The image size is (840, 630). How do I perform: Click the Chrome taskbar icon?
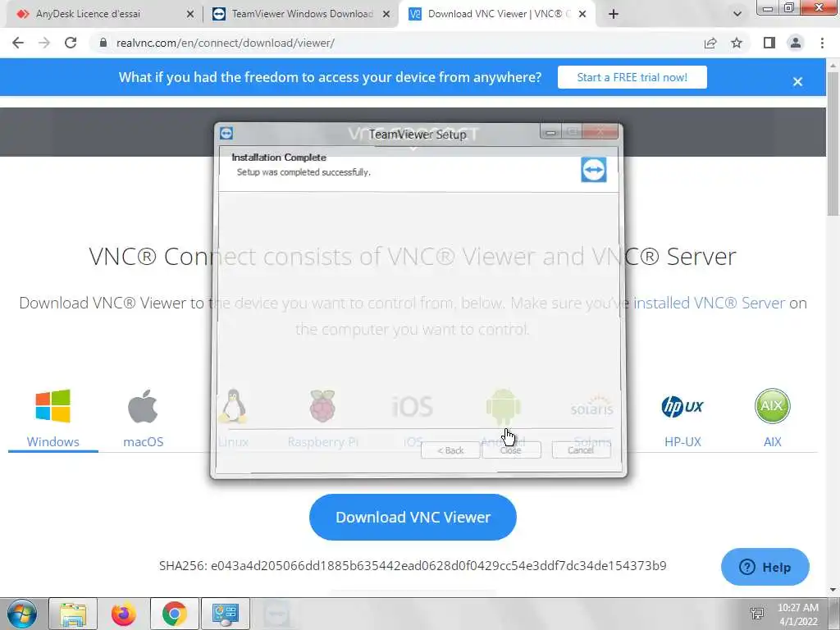point(174,614)
